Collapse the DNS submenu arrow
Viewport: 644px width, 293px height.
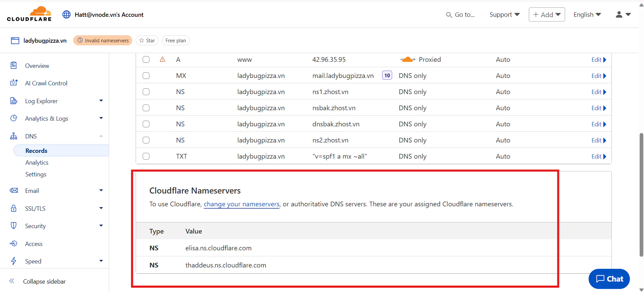[x=101, y=136]
